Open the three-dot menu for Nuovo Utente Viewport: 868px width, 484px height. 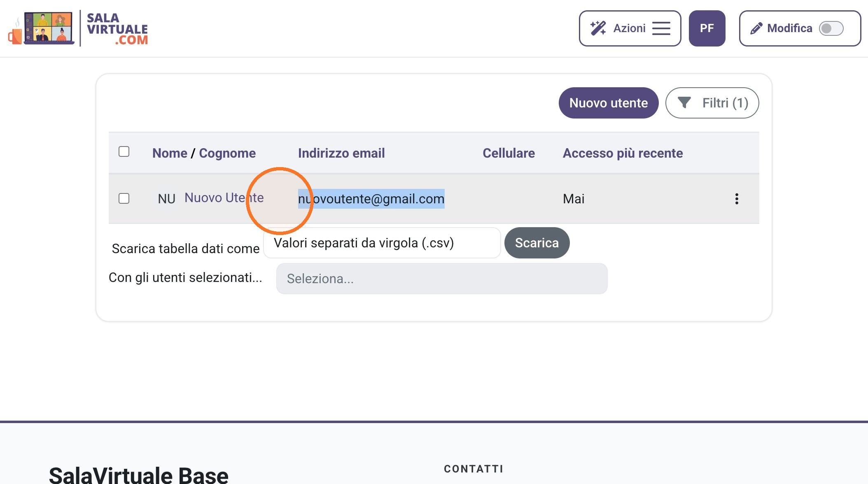[737, 199]
